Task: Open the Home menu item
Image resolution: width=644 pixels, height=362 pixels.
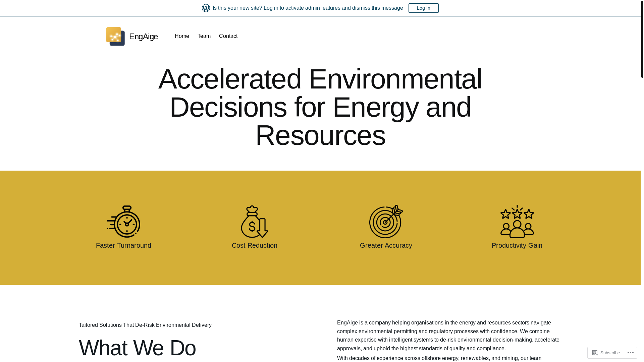Action: (182, 36)
